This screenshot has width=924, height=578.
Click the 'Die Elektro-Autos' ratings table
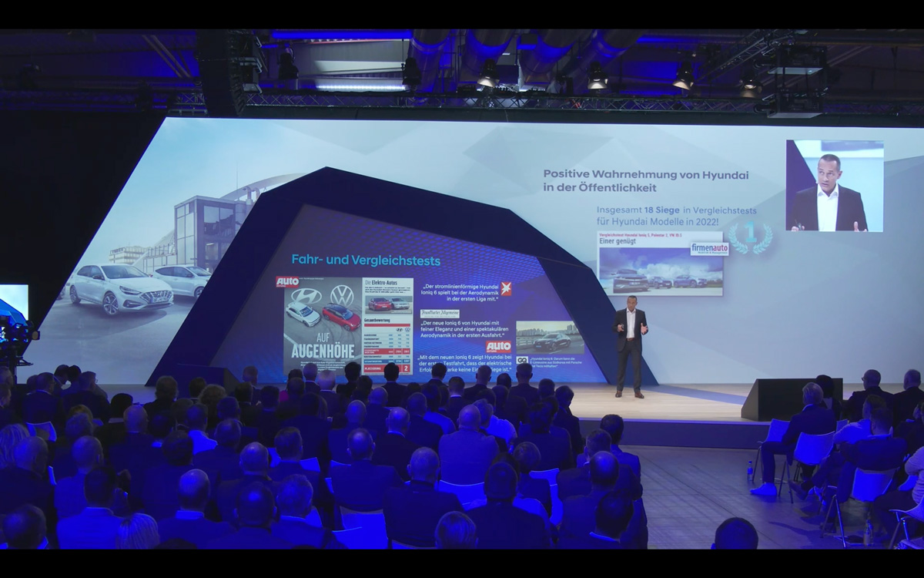click(x=388, y=325)
